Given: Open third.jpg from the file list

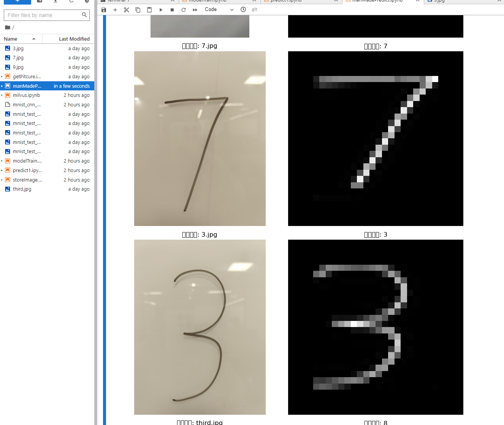Looking at the screenshot, I should [x=47, y=189].
